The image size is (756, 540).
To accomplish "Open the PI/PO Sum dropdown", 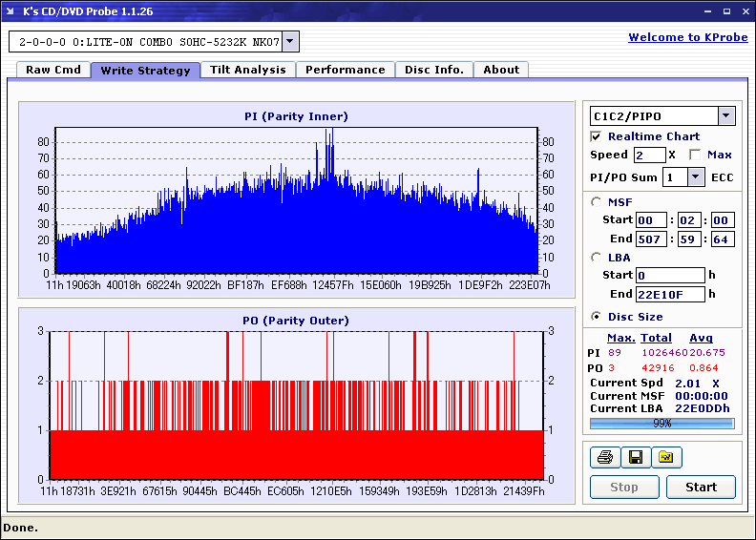I will click(696, 177).
